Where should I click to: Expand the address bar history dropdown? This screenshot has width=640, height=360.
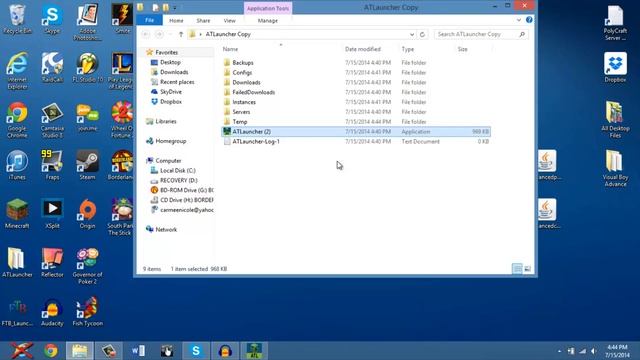(x=412, y=34)
